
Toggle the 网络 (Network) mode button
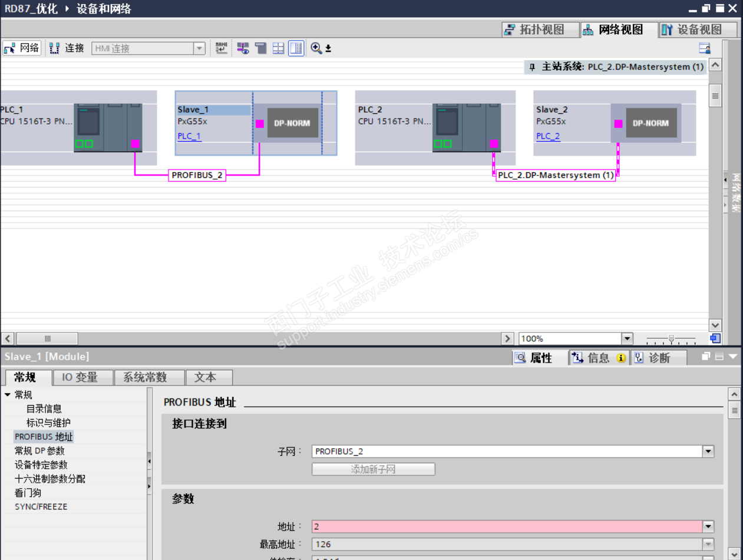pyautogui.click(x=22, y=48)
